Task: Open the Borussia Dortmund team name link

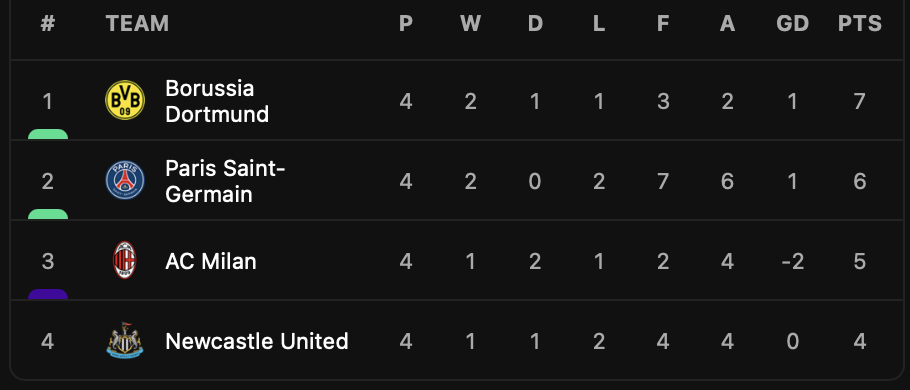Action: (x=217, y=101)
